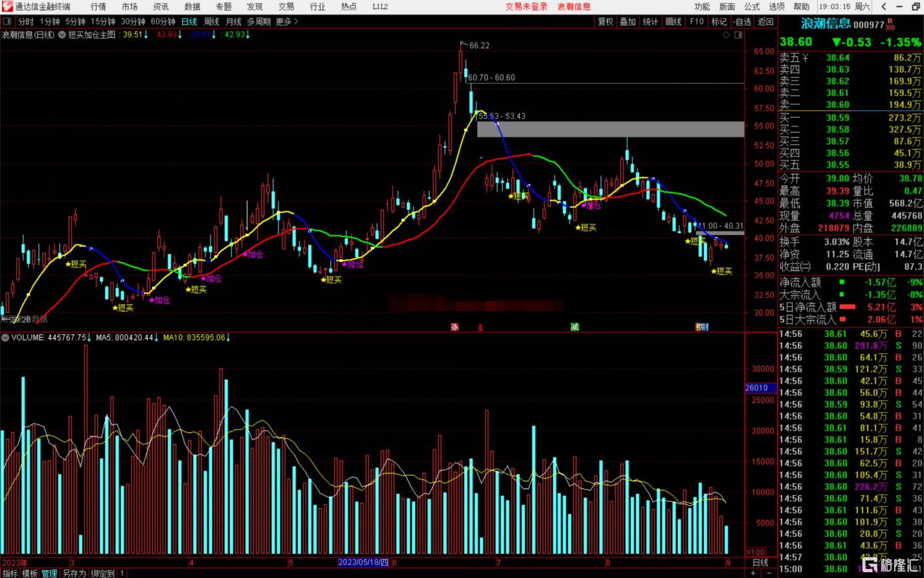Click the red S marker below the chart
The image size is (924, 578).
pyautogui.click(x=480, y=327)
